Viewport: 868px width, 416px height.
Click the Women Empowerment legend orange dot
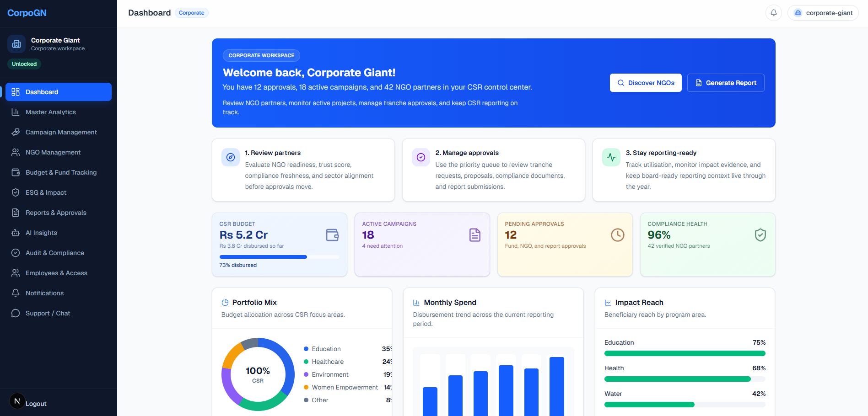(306, 387)
